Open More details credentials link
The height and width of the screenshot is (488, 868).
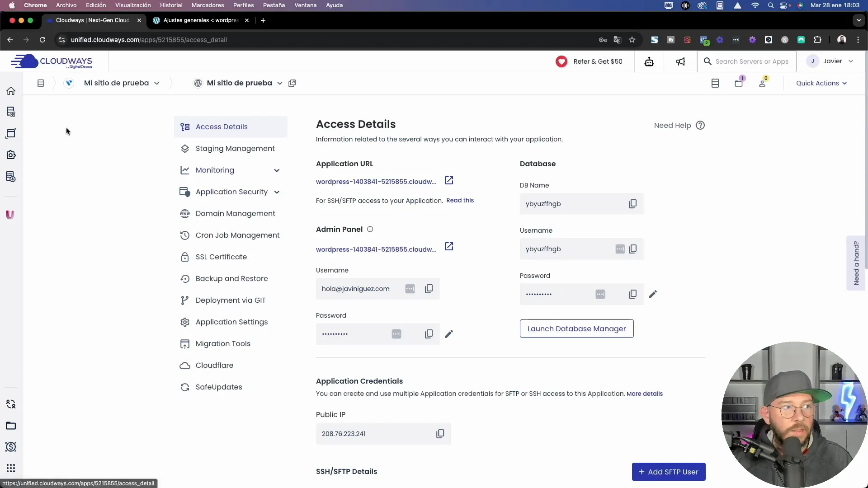(644, 394)
